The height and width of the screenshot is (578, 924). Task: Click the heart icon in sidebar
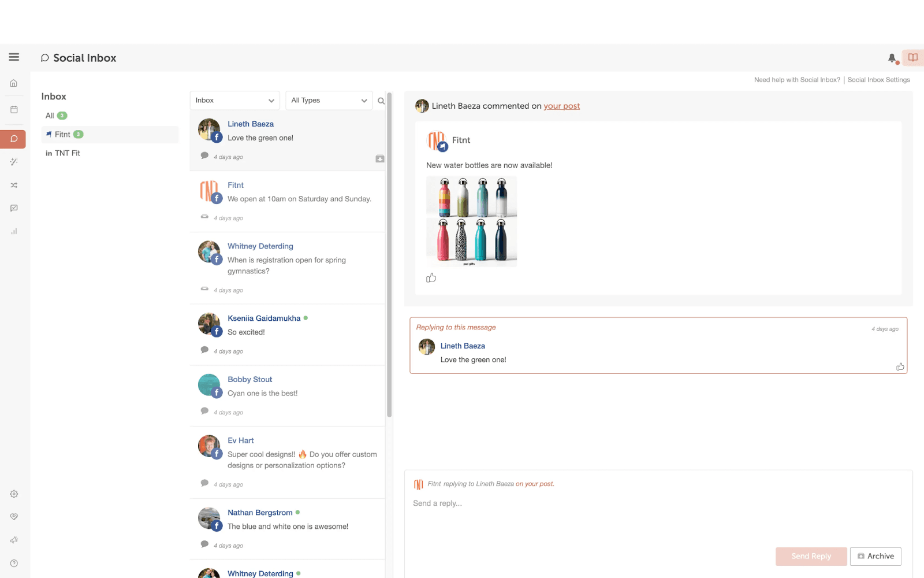tap(14, 517)
